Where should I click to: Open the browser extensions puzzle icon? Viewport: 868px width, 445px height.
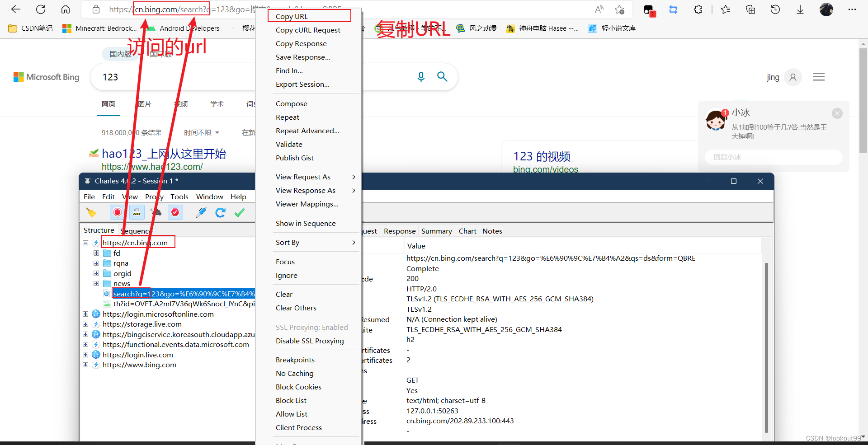(x=698, y=9)
